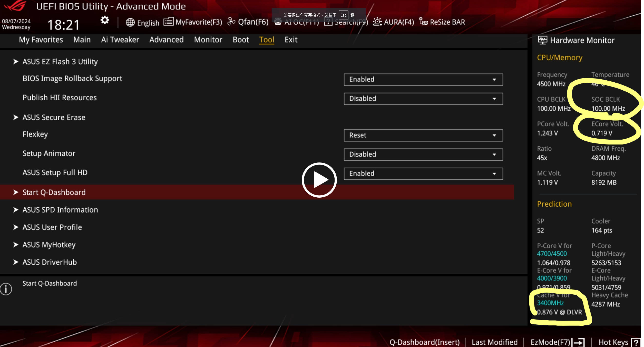Image resolution: width=644 pixels, height=347 pixels.
Task: Click the Hot Keys question mark icon
Action: point(636,342)
